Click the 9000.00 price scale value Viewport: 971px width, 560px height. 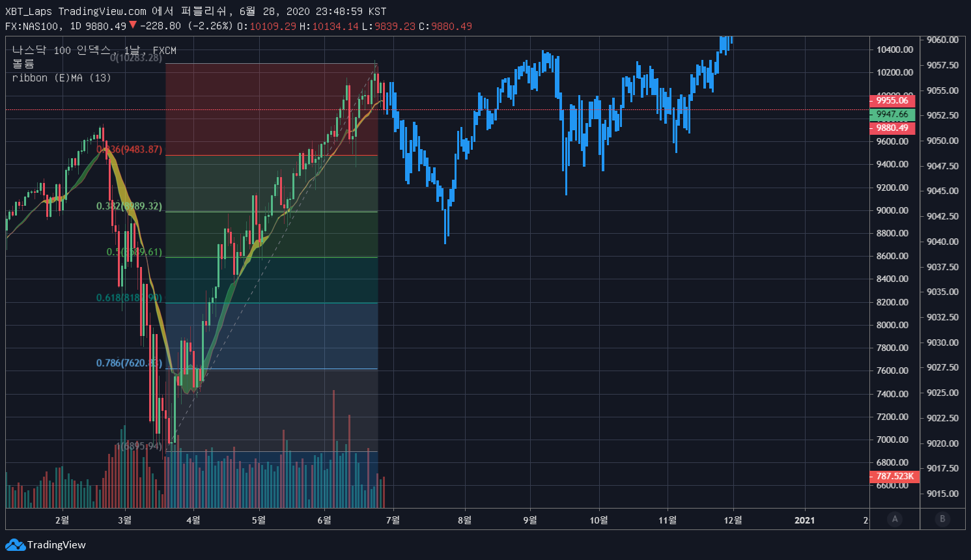click(x=892, y=210)
